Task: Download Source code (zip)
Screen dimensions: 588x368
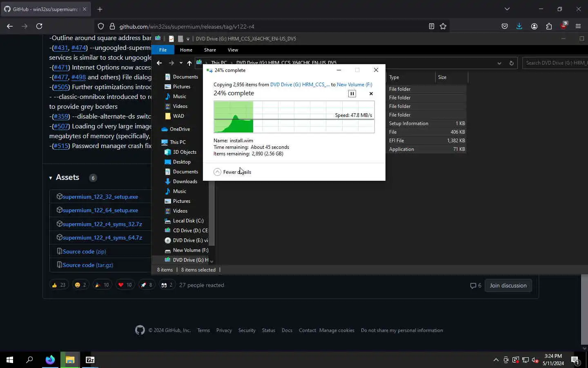Action: click(85, 251)
